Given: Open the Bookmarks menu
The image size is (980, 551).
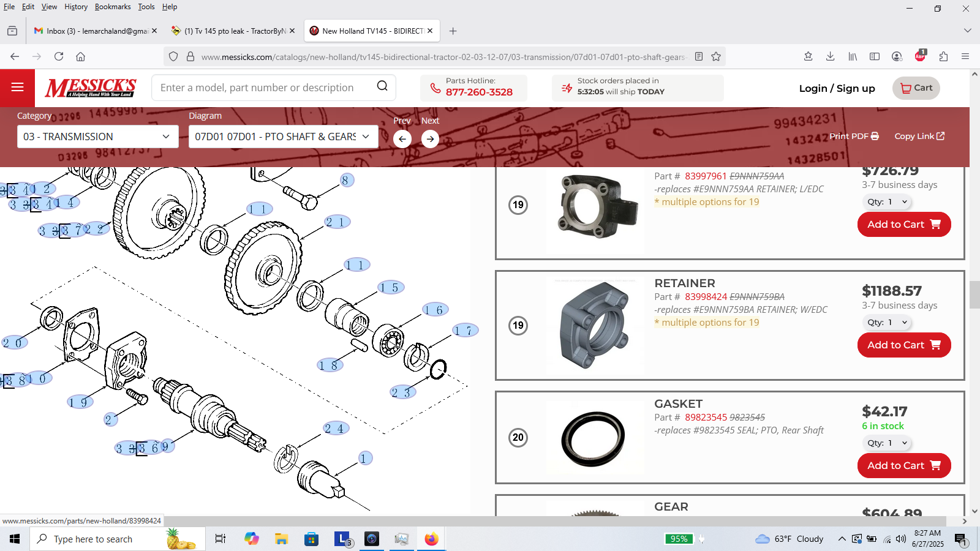Looking at the screenshot, I should [113, 7].
